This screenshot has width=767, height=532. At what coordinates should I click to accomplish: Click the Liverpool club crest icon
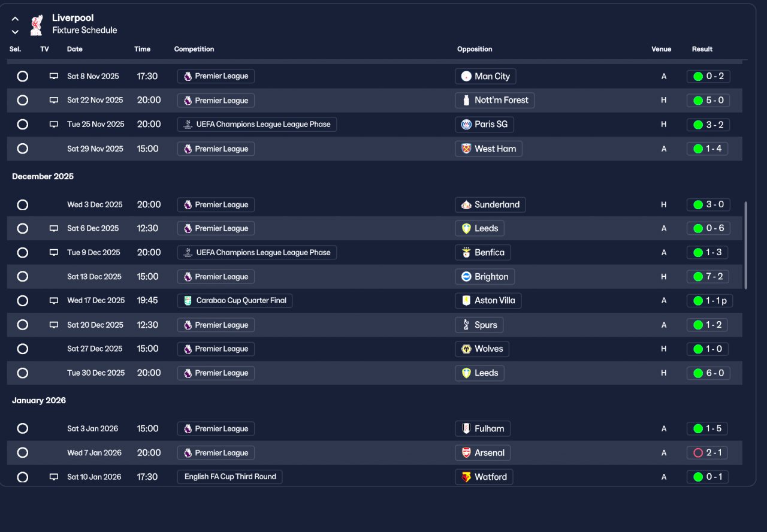[37, 25]
